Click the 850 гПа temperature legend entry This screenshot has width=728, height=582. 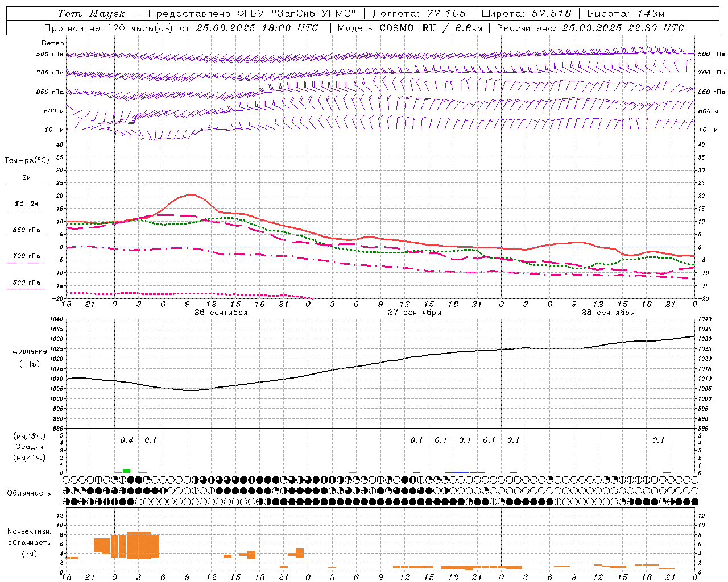[x=26, y=231]
